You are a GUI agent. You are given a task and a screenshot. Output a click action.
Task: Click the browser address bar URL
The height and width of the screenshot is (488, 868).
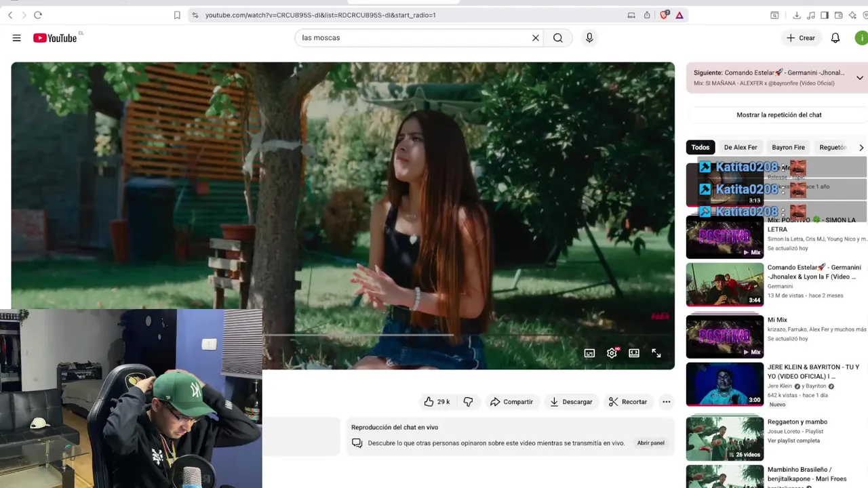[321, 15]
